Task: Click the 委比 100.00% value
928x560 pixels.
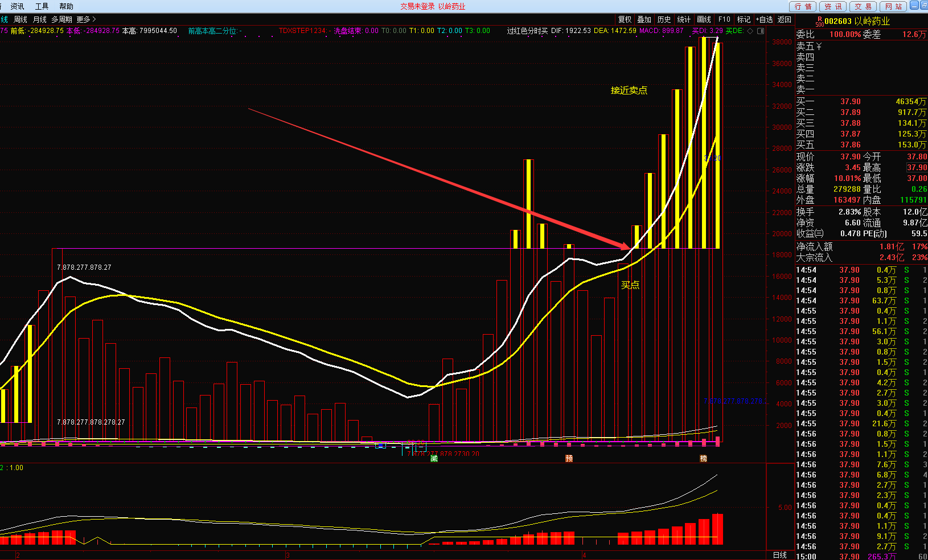Action: point(845,34)
